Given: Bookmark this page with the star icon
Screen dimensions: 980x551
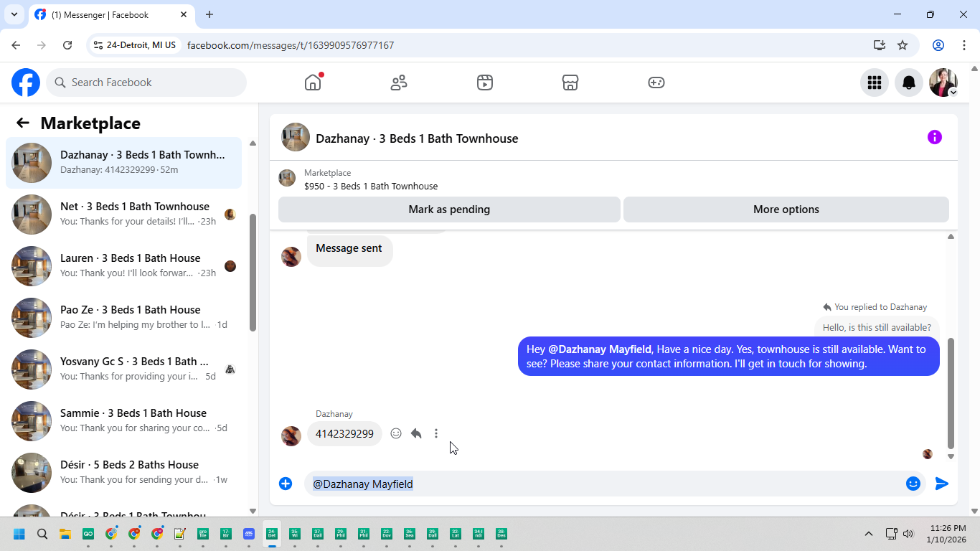Looking at the screenshot, I should point(903,45).
